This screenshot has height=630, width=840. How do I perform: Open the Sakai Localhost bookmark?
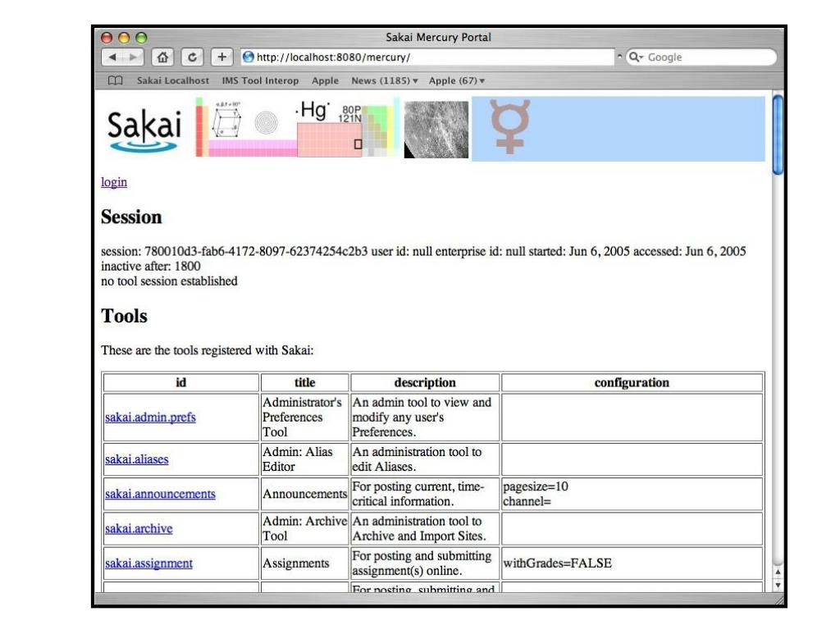coord(172,80)
